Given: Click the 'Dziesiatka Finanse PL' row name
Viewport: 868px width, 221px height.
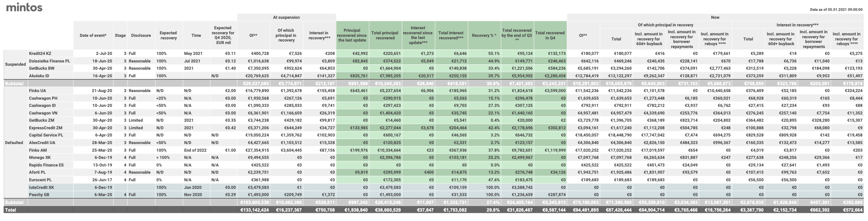Looking at the screenshot, I should click(x=50, y=61).
